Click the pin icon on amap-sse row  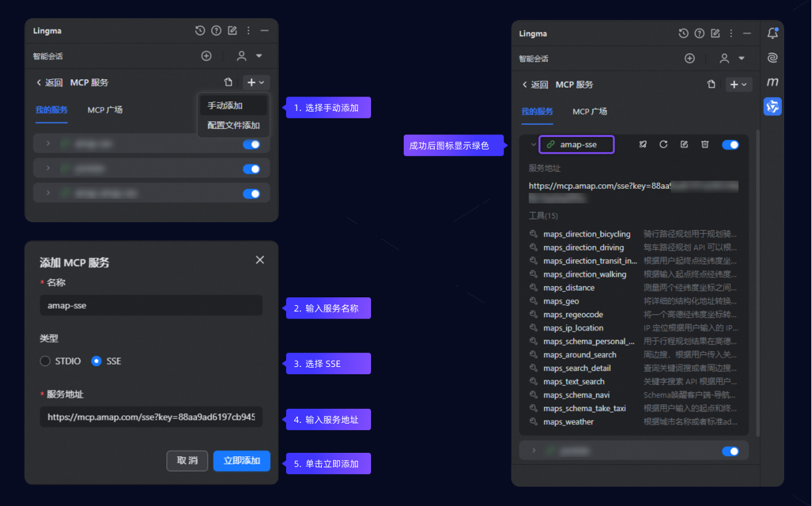pos(643,144)
